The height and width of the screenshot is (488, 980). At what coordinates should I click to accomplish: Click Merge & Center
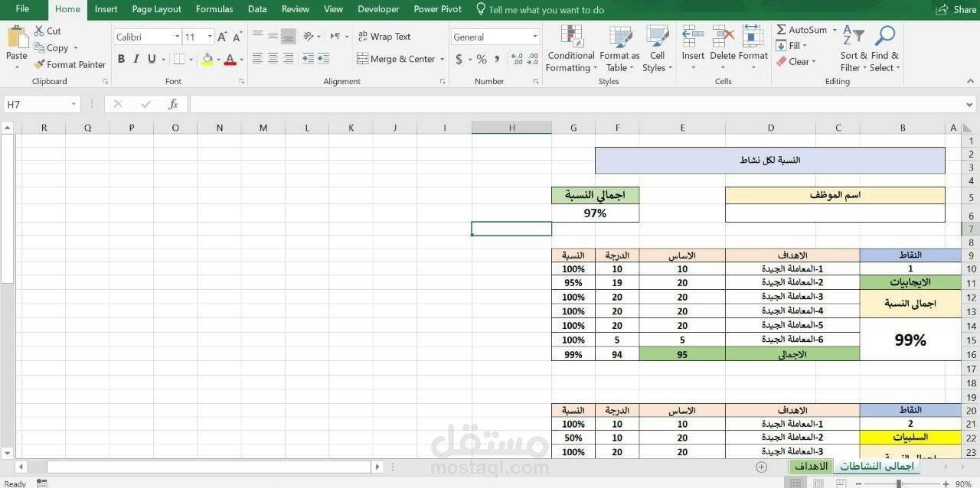click(396, 59)
